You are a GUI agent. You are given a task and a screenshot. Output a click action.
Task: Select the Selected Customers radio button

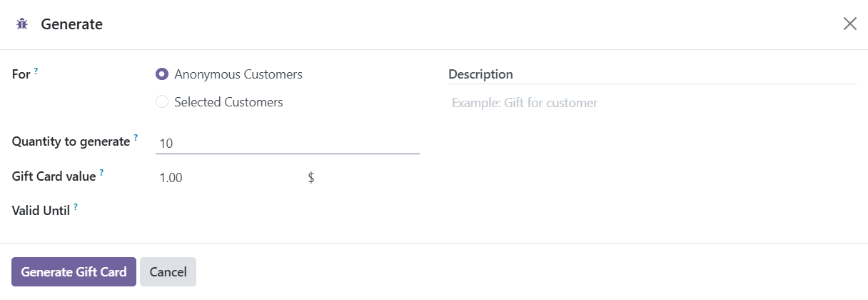click(x=162, y=102)
